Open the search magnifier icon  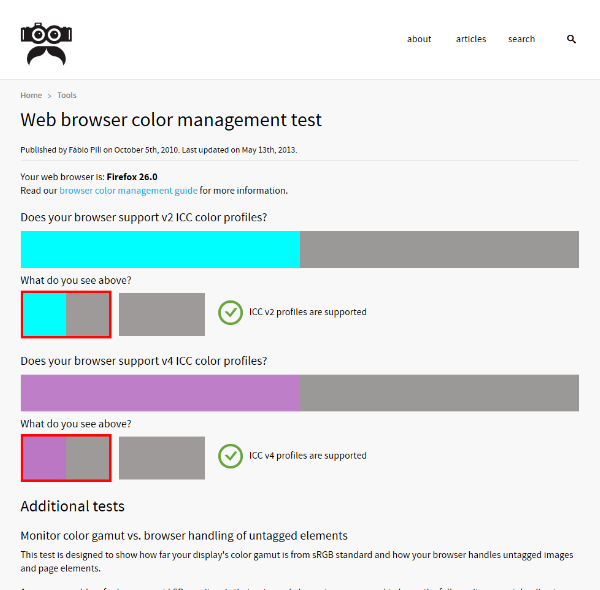point(572,39)
